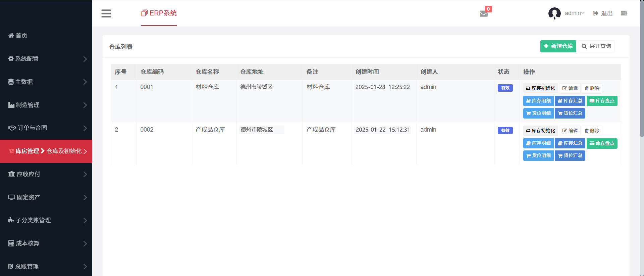Open the 应收应付 menu item
The height and width of the screenshot is (276, 644).
[x=46, y=174]
